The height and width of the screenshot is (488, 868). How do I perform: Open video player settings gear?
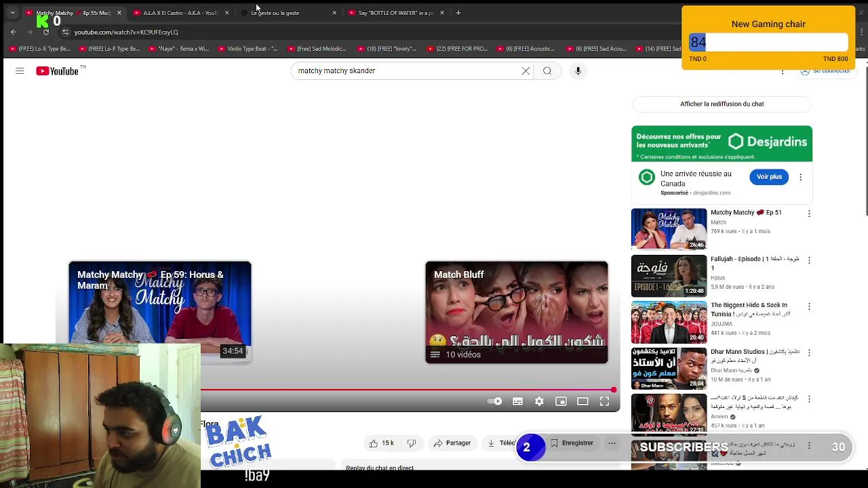(539, 401)
